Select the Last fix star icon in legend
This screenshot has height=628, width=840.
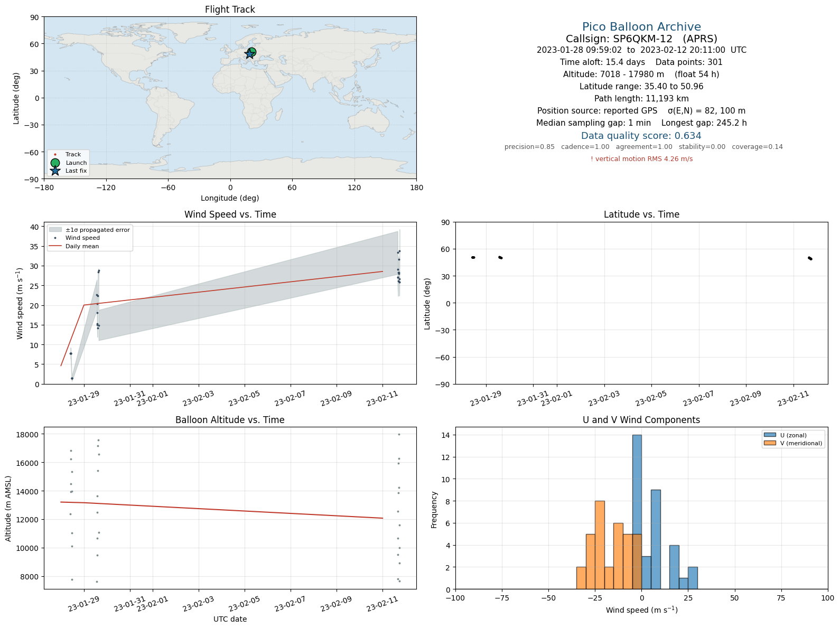[55, 171]
